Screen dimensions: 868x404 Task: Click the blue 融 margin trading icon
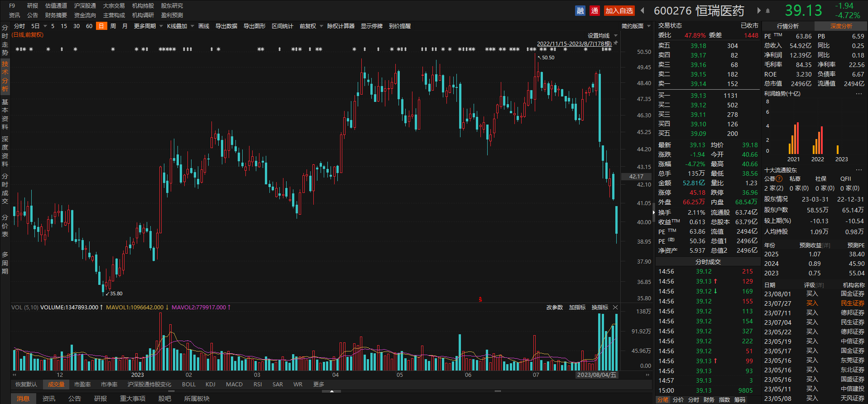pos(580,11)
